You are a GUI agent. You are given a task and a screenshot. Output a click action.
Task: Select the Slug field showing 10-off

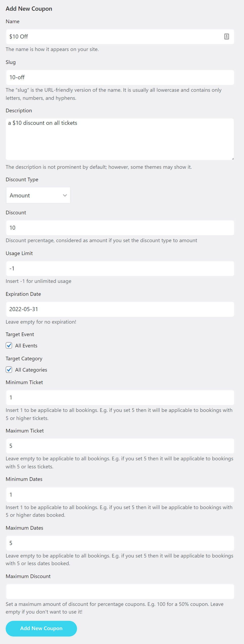click(x=120, y=77)
